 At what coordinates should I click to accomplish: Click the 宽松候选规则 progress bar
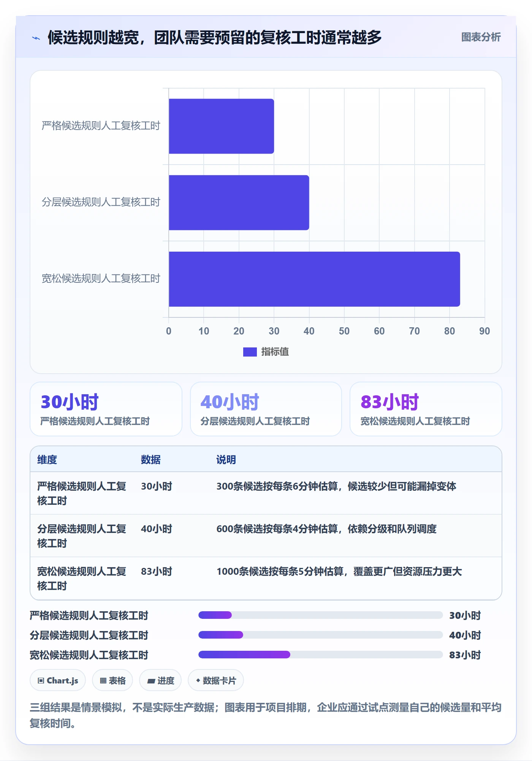pos(320,655)
